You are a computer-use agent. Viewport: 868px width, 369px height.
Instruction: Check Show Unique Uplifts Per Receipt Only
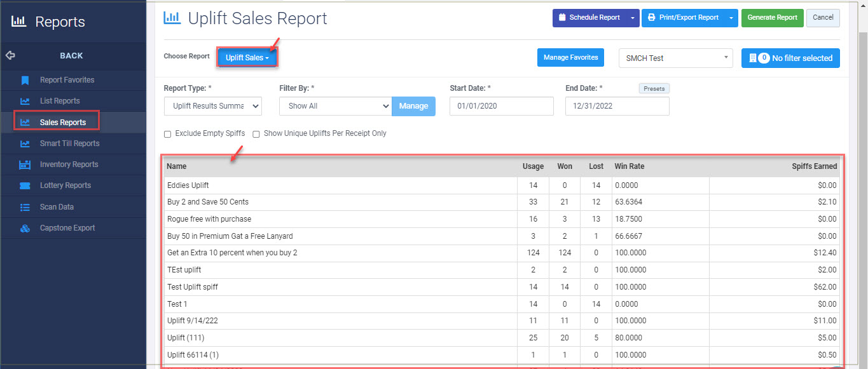tap(256, 134)
